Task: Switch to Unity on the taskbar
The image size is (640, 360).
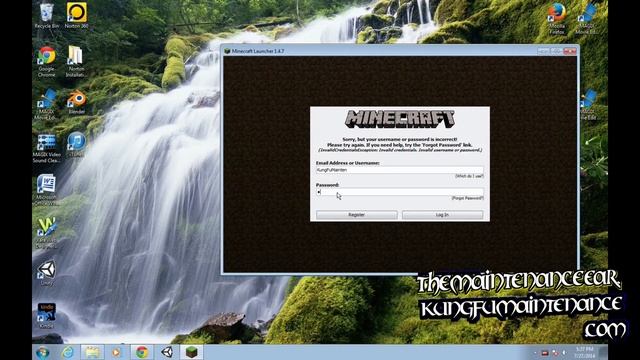Action: tap(167, 352)
